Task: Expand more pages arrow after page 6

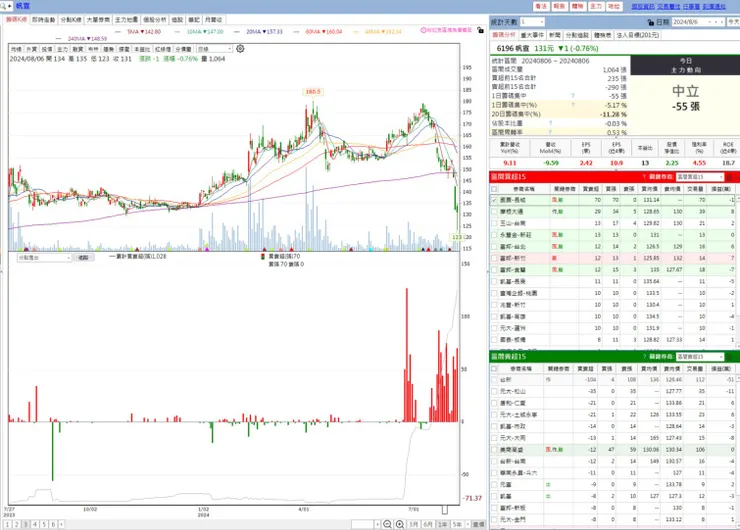Action: [61, 524]
